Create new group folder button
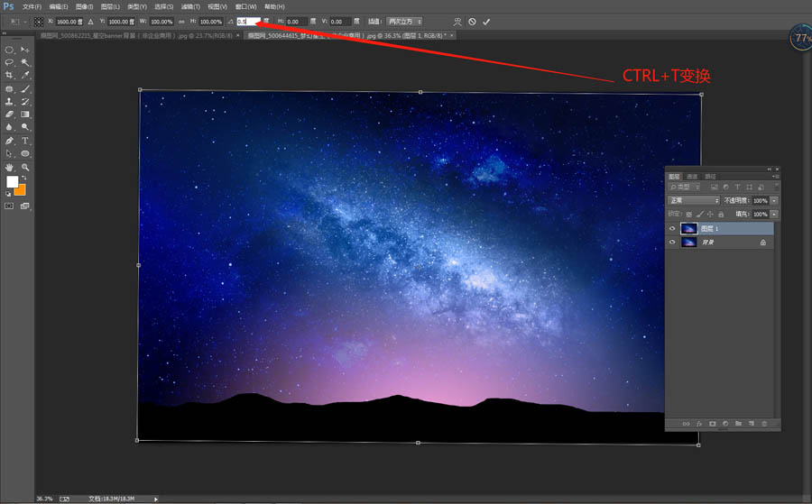 738,424
